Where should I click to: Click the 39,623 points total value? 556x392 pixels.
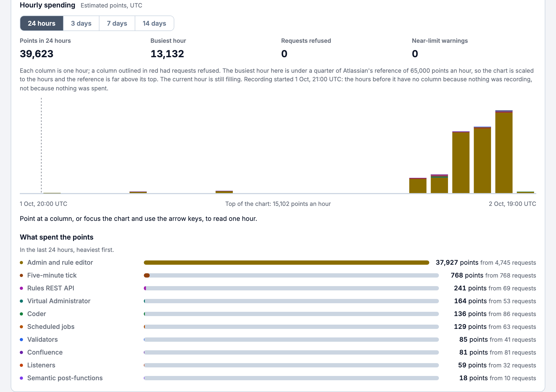point(37,54)
